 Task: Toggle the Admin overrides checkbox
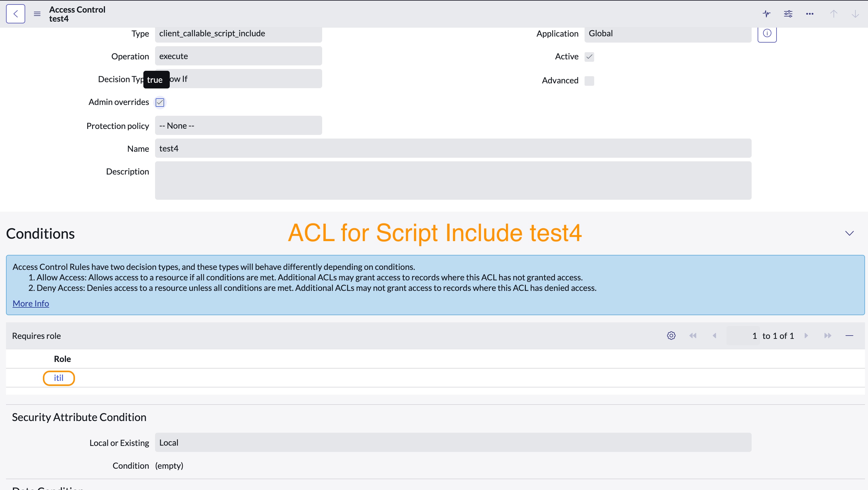[x=160, y=102]
